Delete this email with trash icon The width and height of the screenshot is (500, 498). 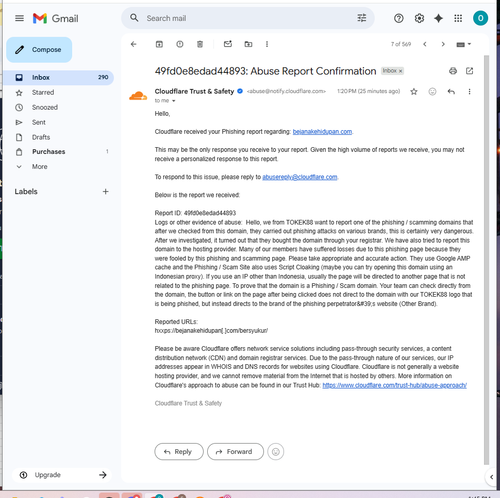pos(200,44)
